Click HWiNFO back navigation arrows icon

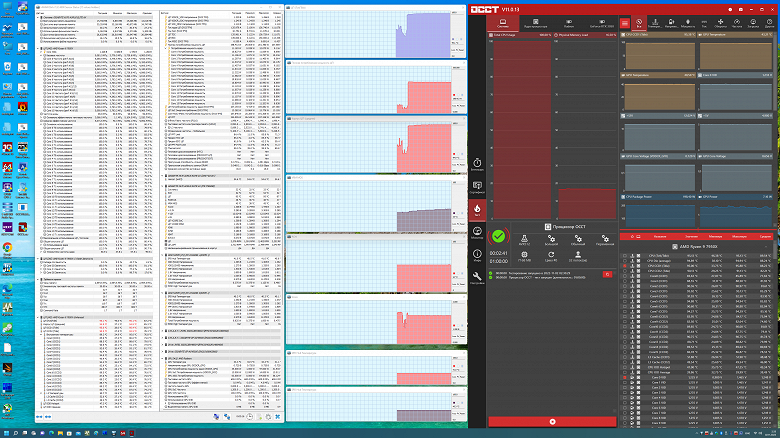point(39,417)
